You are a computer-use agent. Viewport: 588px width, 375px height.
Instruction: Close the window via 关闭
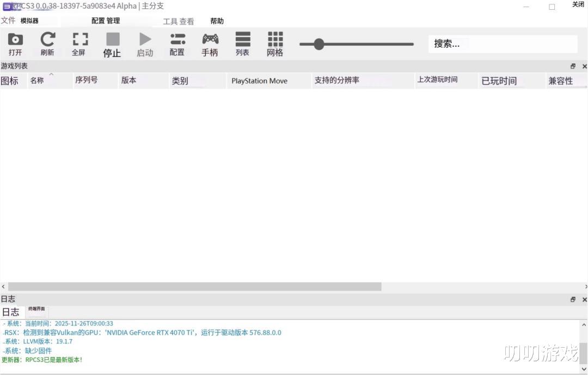coord(578,4)
